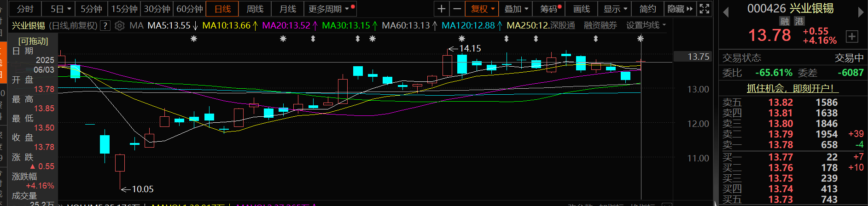The width and height of the screenshot is (868, 206).
Task: Click the 卖二 price 13.79
Action: [781, 134]
